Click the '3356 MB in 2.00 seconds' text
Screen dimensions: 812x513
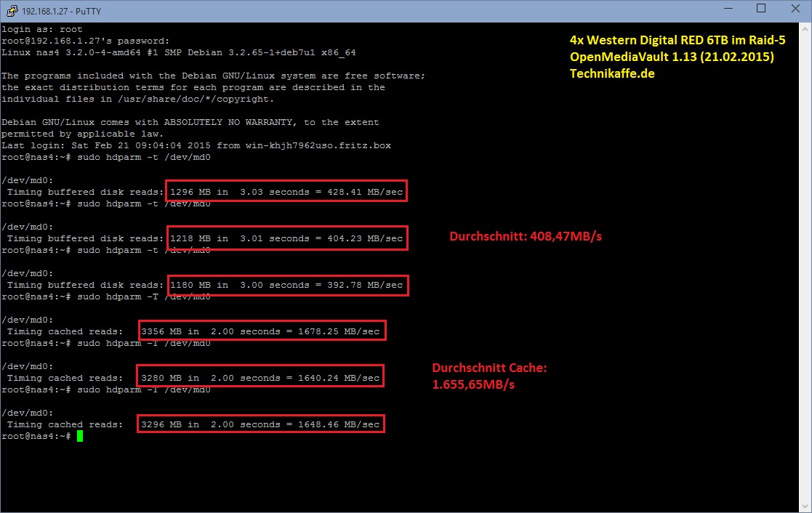pyautogui.click(x=211, y=332)
